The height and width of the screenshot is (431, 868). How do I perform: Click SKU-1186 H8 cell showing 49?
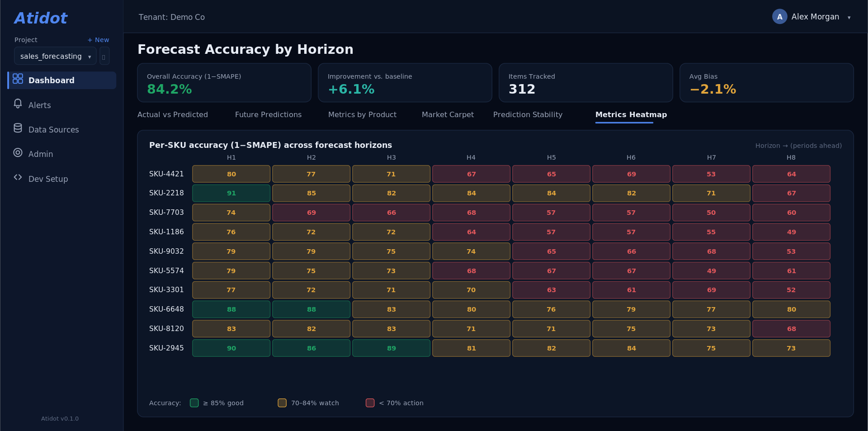pos(791,232)
